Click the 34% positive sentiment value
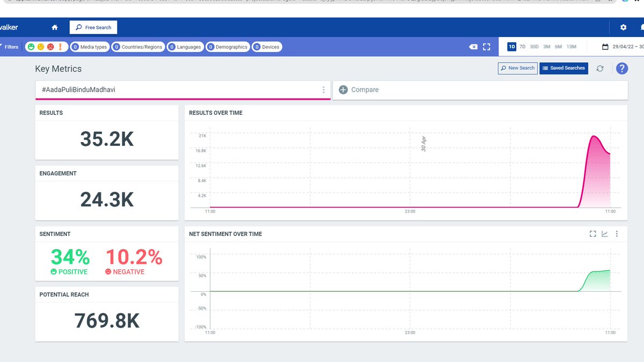The image size is (644, 362). click(70, 257)
